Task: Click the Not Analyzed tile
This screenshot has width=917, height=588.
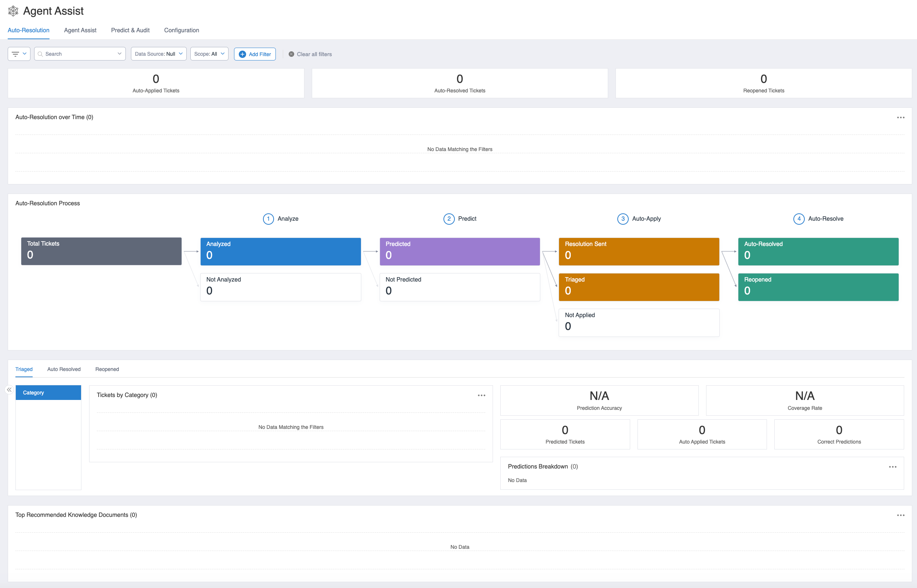Action: tap(280, 287)
